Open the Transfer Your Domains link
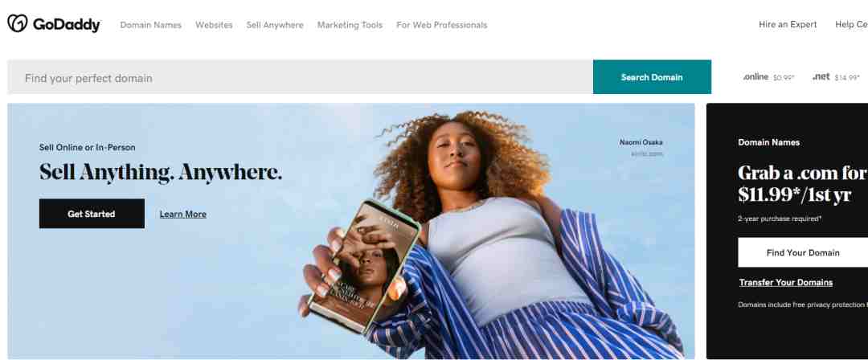868x360 pixels. coord(786,283)
